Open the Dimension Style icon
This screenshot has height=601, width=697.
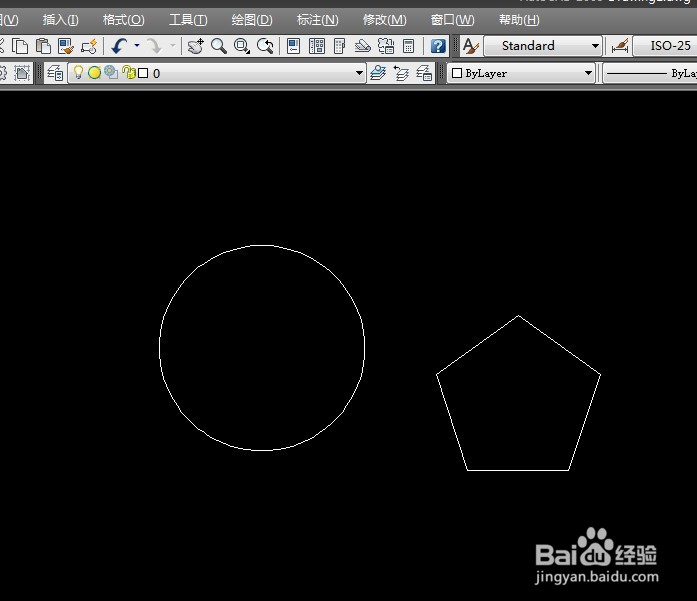pos(620,46)
